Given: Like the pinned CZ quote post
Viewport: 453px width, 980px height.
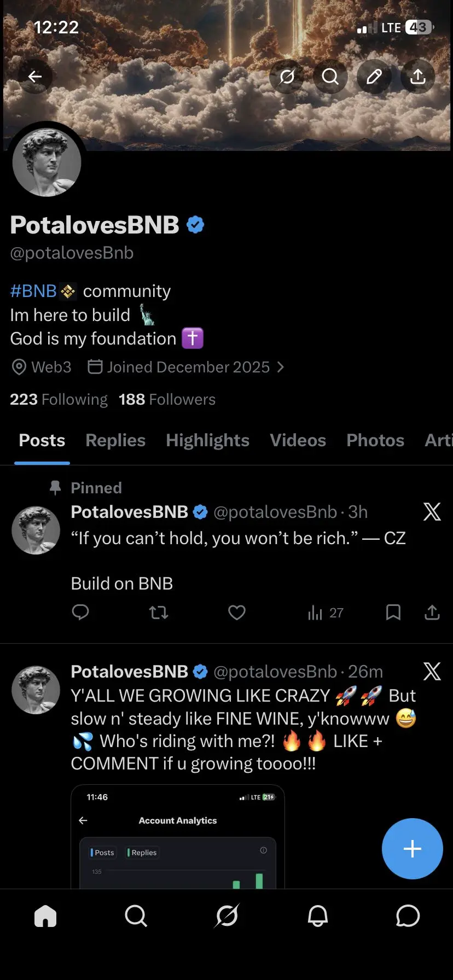Looking at the screenshot, I should pyautogui.click(x=236, y=612).
